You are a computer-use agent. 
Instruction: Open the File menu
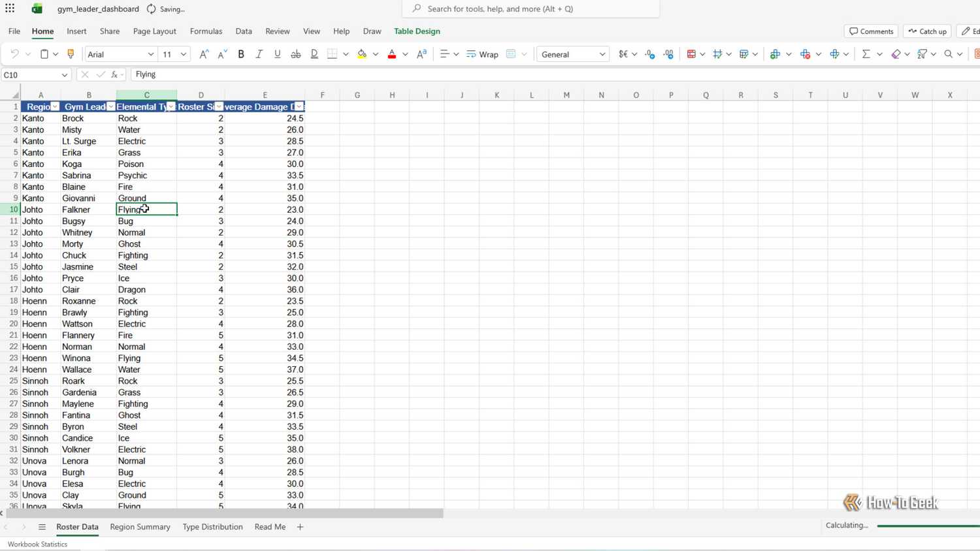point(14,31)
